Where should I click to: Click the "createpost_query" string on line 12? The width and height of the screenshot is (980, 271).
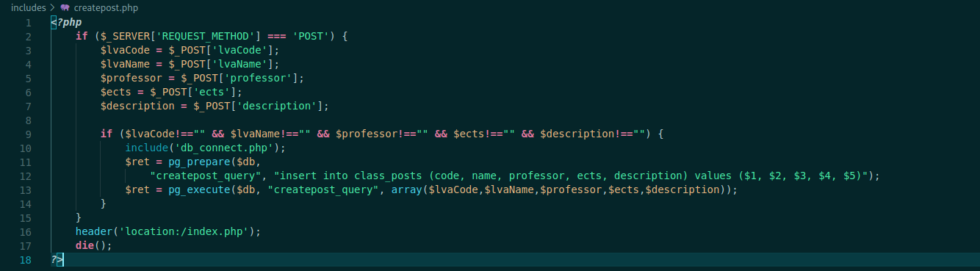pos(205,176)
